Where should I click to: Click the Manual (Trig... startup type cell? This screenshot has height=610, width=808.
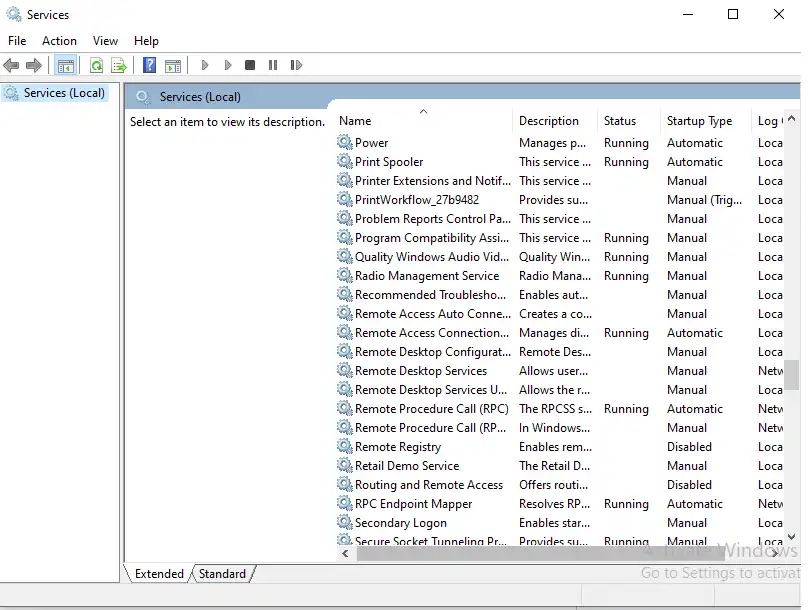click(x=704, y=200)
